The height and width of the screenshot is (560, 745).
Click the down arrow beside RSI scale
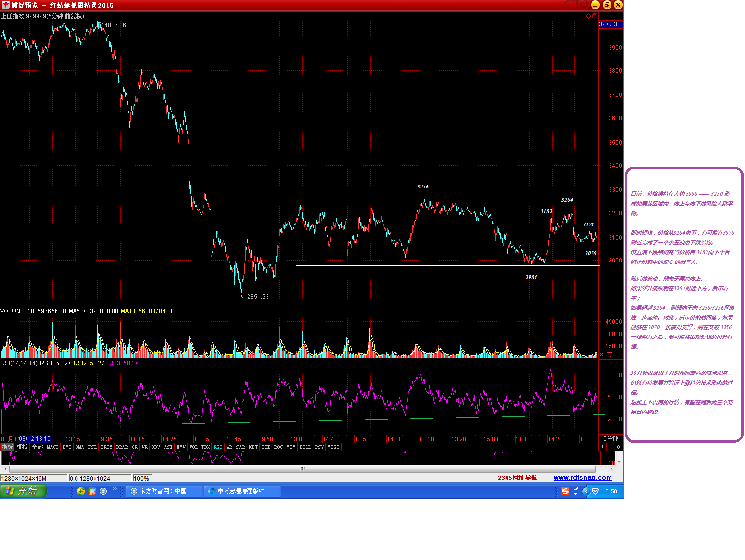click(x=619, y=461)
